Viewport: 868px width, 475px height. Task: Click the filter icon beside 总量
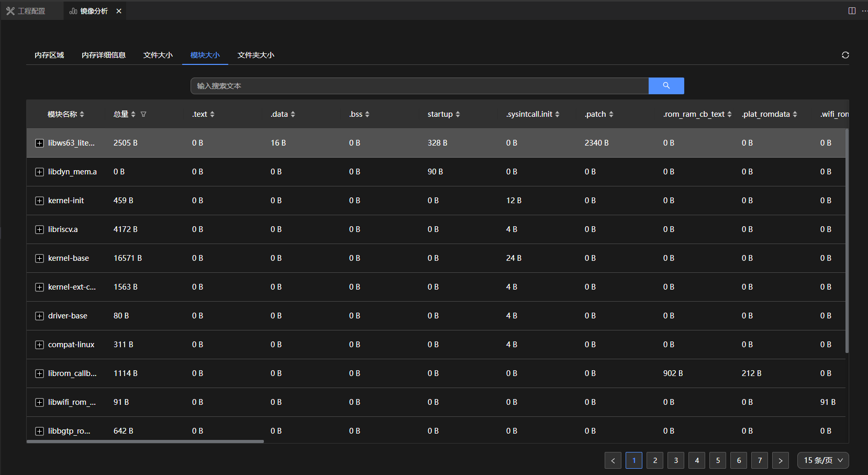click(x=143, y=114)
